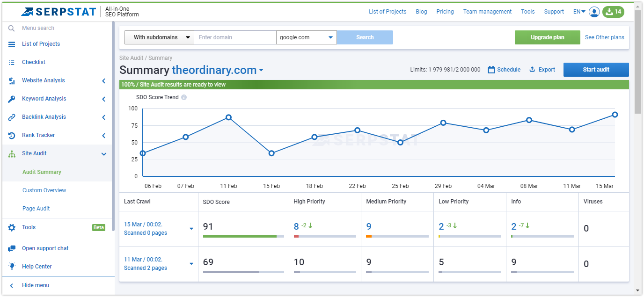Screen dimensions: 644x297
Task: Click the domain Search button
Action: 365,37
